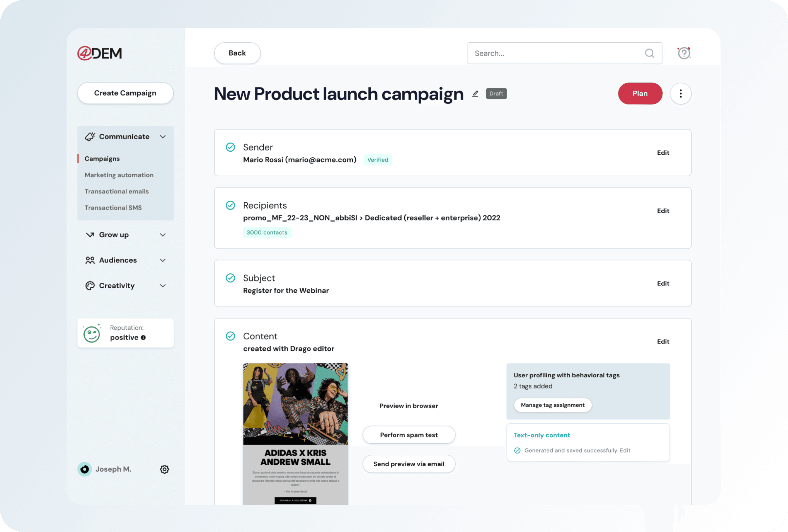Click the Recipients completed check mark
788x532 pixels.
[x=230, y=206]
